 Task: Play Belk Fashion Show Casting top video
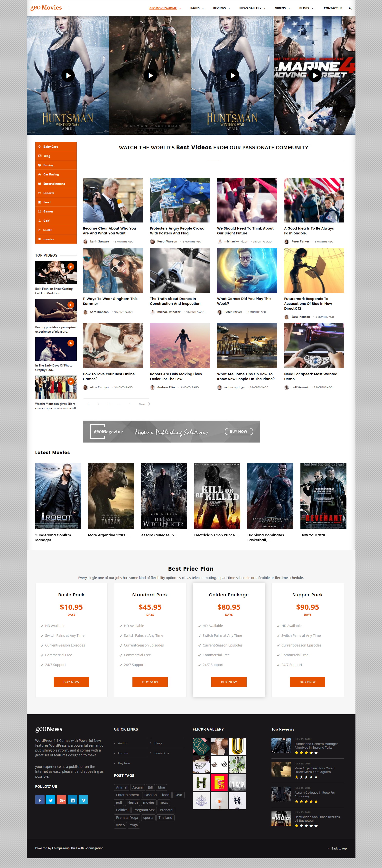71,267
